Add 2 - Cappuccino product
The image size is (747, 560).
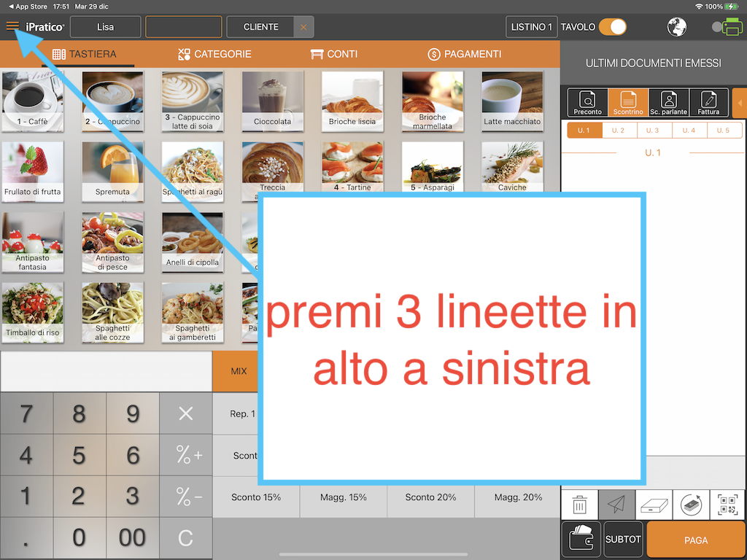[x=112, y=101]
